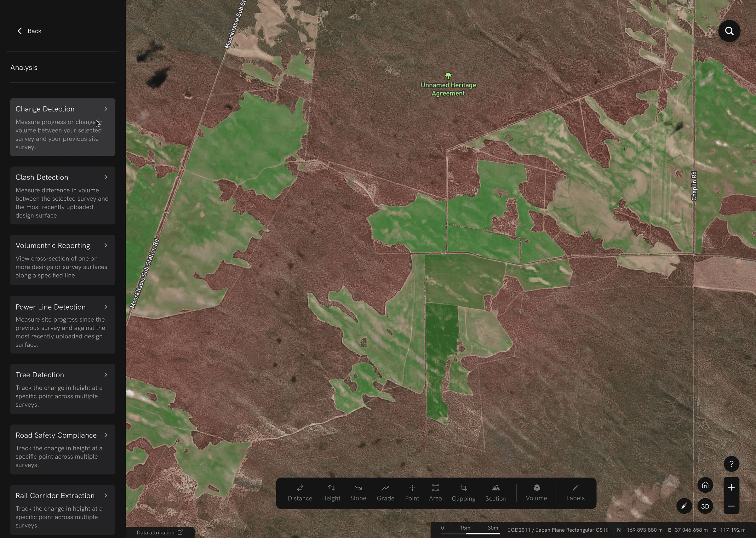Select the Volume tool
Image resolution: width=756 pixels, height=538 pixels.
(536, 493)
